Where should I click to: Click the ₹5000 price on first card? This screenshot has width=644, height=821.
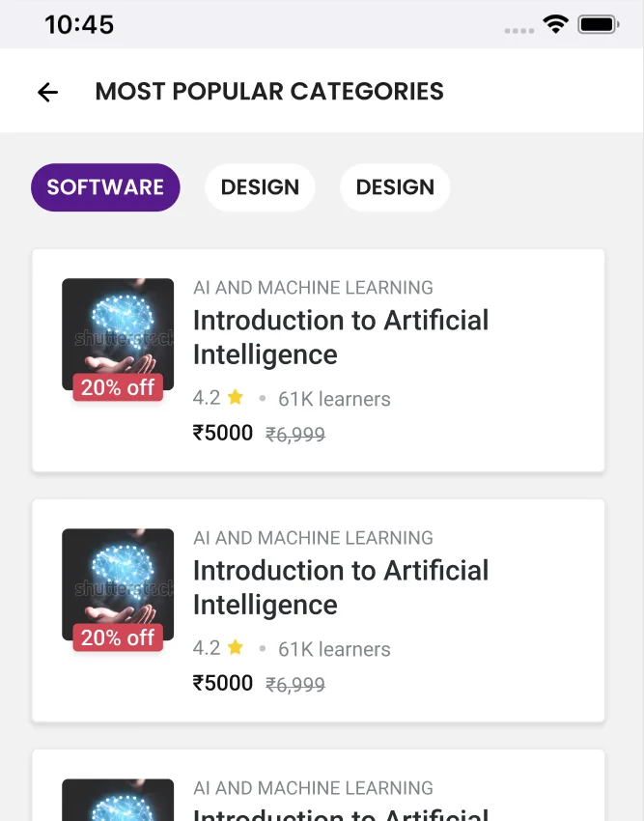point(223,433)
